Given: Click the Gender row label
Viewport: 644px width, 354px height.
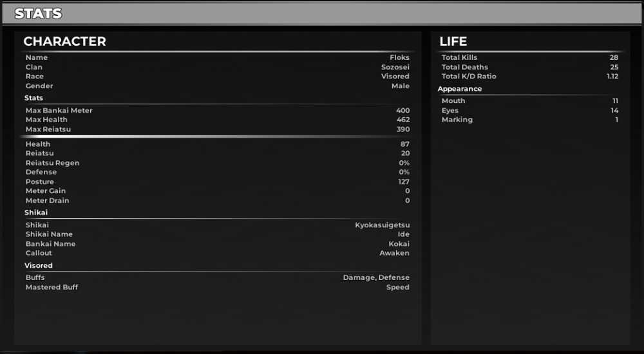Looking at the screenshot, I should coord(39,86).
